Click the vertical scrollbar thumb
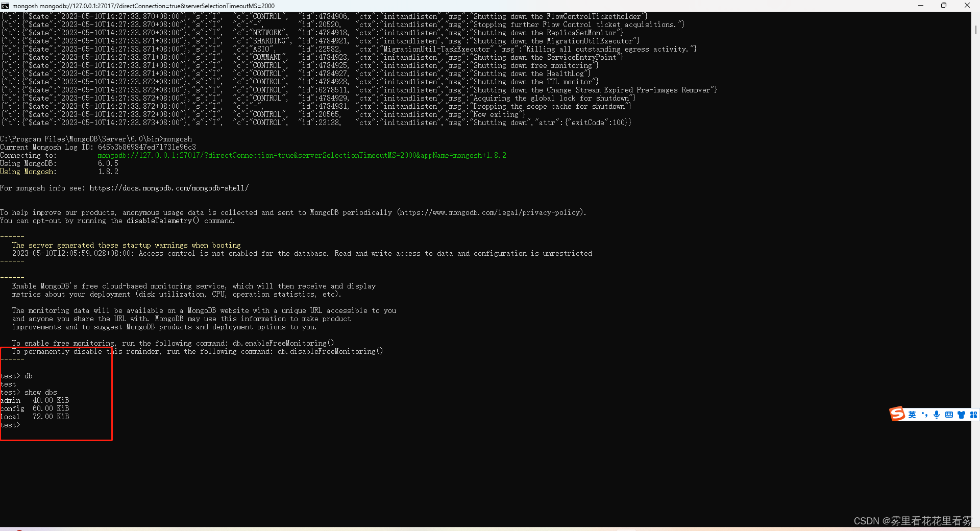This screenshot has width=980, height=531. 975,30
